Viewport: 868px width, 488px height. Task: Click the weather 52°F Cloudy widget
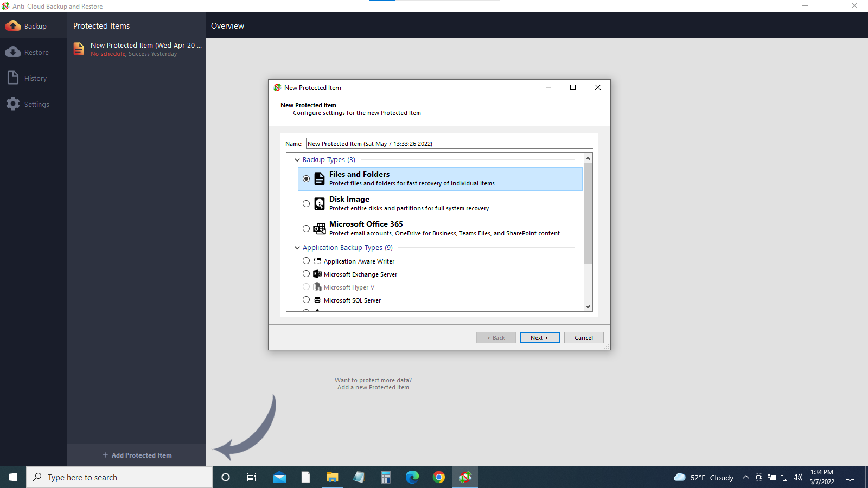click(704, 477)
